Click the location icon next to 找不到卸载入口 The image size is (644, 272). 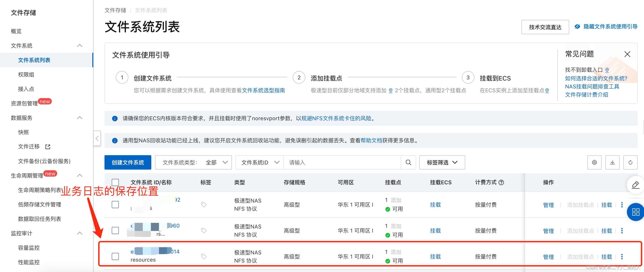click(x=607, y=70)
